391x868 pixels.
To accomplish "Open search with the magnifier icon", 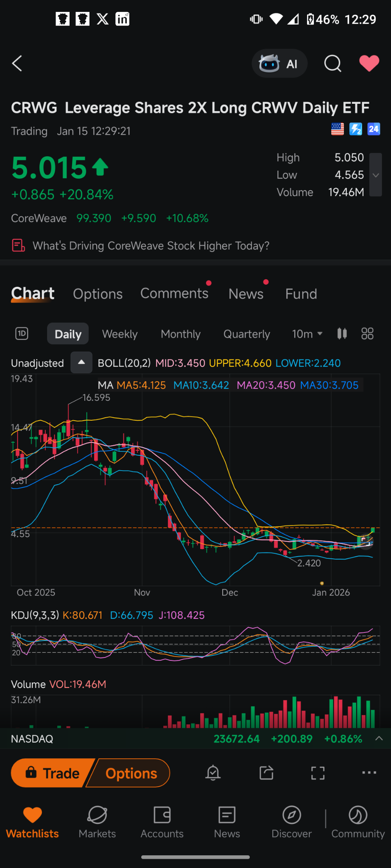I will [332, 64].
